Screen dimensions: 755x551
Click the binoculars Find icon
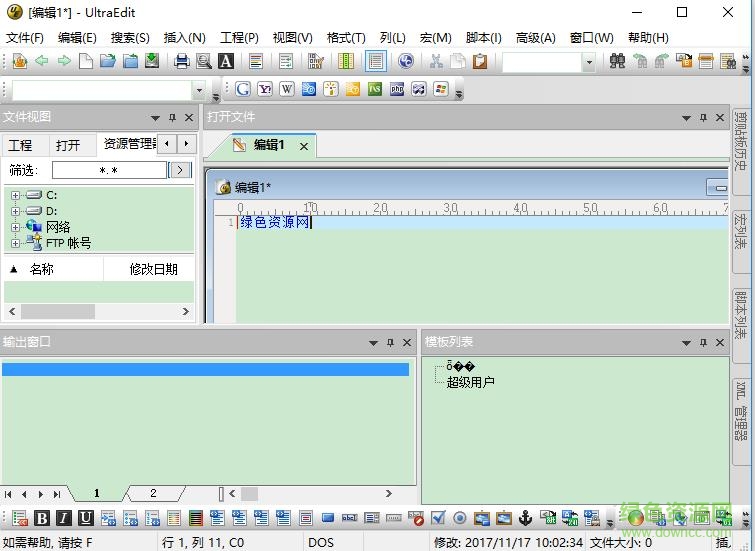(x=617, y=61)
